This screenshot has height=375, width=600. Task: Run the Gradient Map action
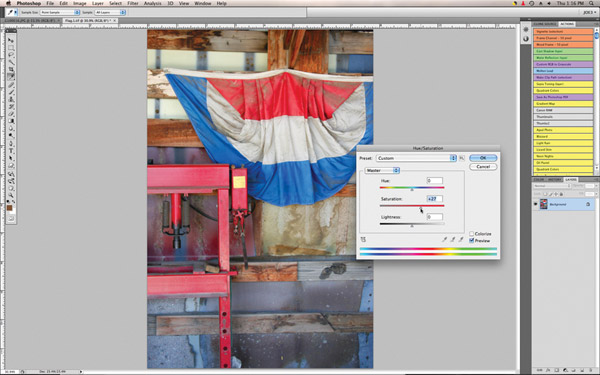tap(563, 104)
